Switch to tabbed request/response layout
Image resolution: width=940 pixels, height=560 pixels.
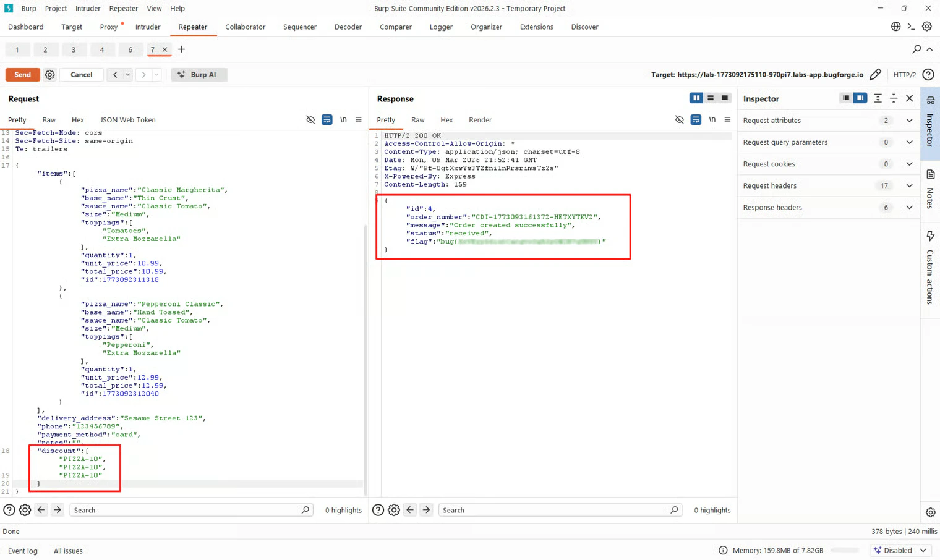pos(725,98)
